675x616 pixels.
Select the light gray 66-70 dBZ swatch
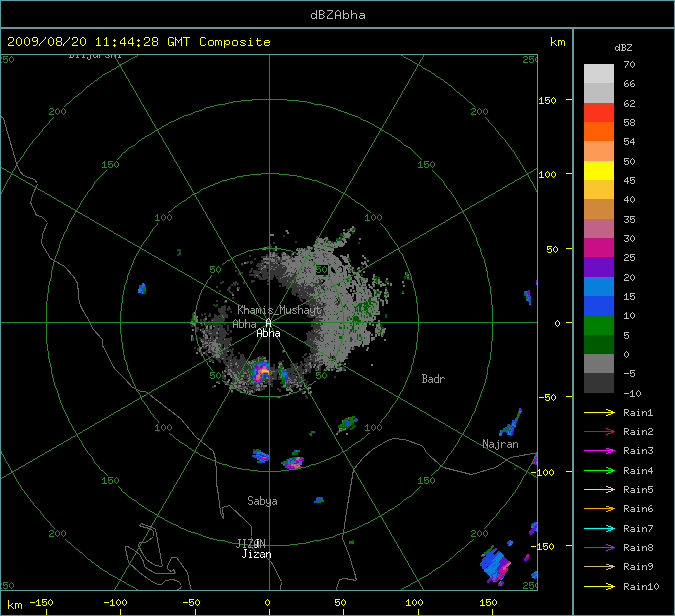599,74
